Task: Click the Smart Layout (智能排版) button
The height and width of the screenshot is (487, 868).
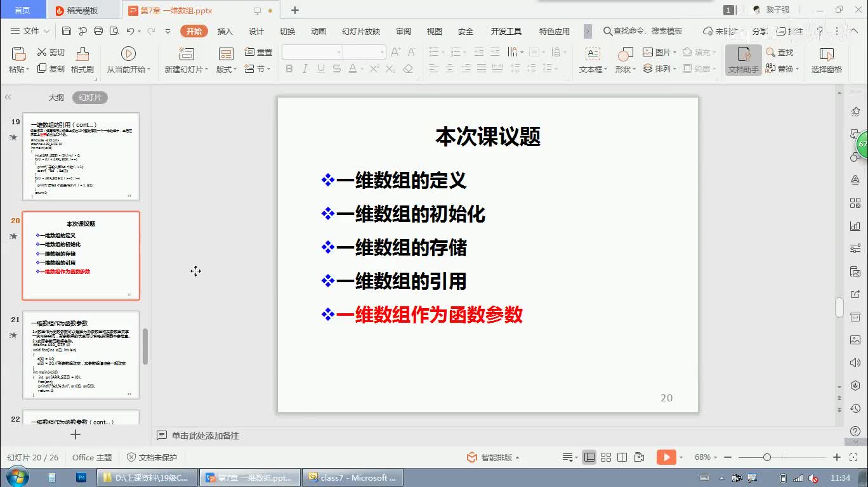Action: [494, 457]
